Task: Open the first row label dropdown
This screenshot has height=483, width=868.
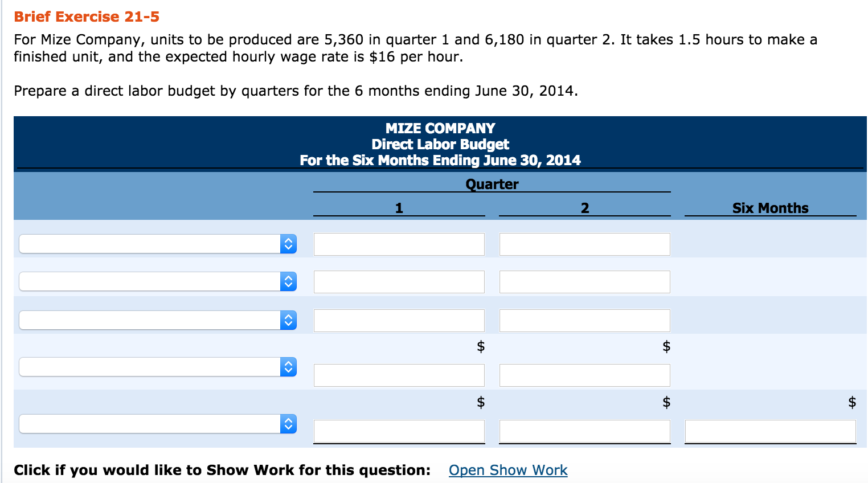Action: tap(158, 244)
